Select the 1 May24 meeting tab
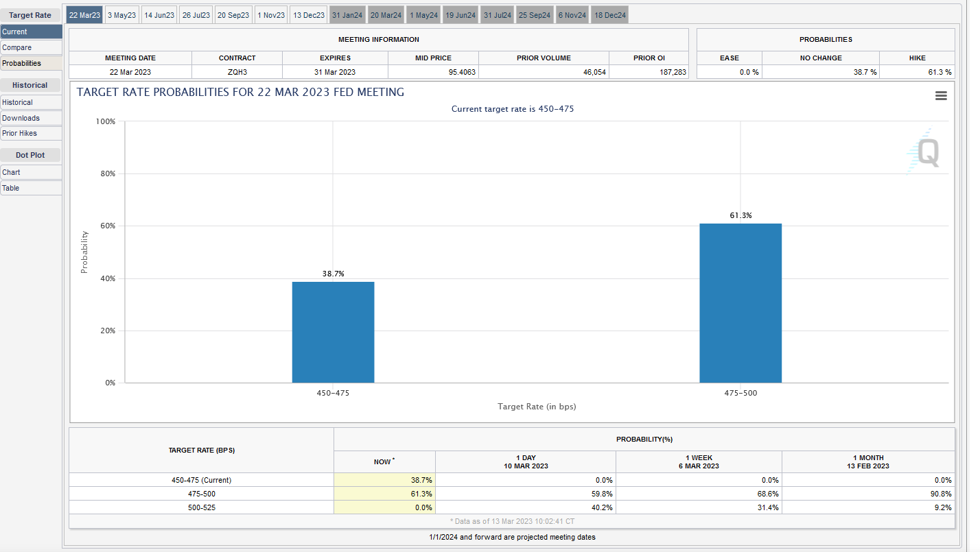980x552 pixels. pyautogui.click(x=423, y=15)
